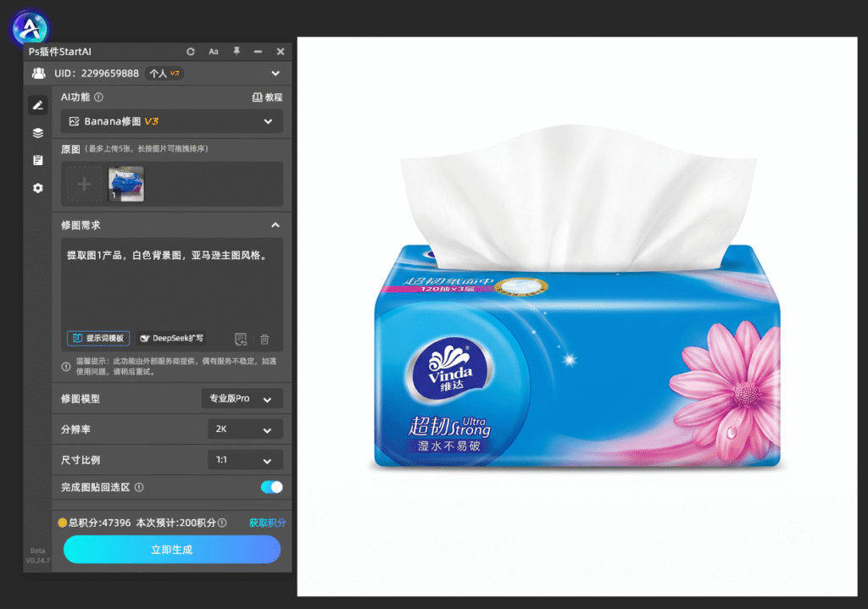Click the 立即生成 generate button
868x609 pixels.
(171, 549)
